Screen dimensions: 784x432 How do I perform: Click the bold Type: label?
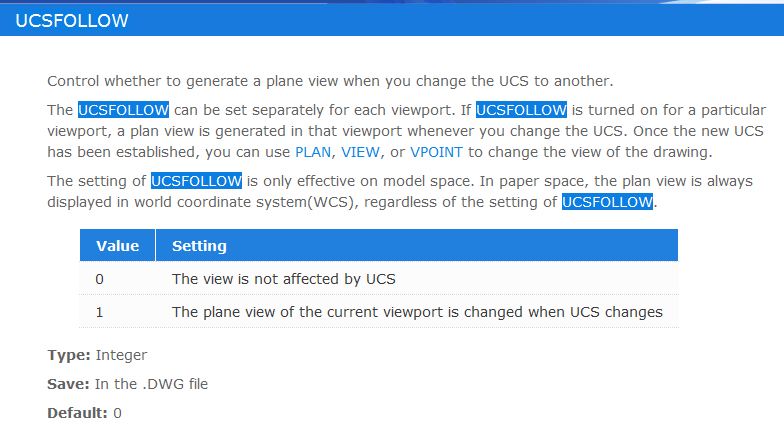[69, 355]
